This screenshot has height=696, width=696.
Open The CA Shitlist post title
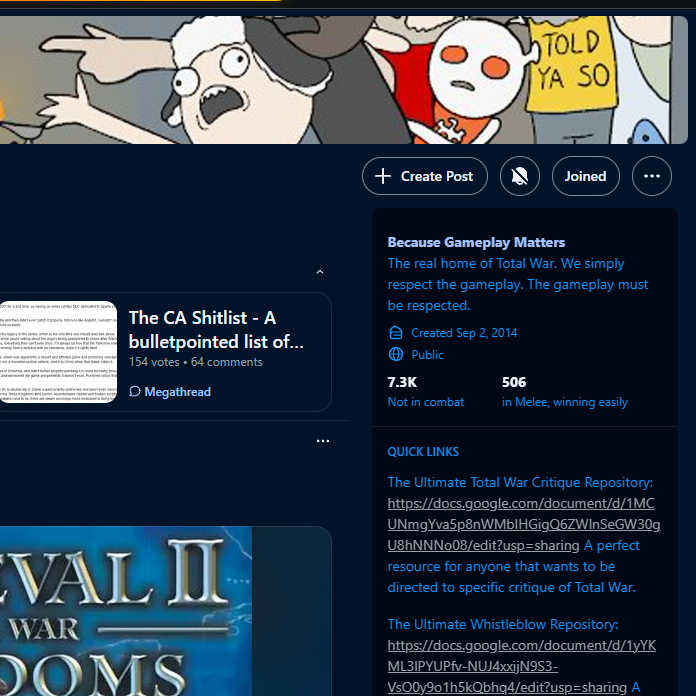point(216,330)
